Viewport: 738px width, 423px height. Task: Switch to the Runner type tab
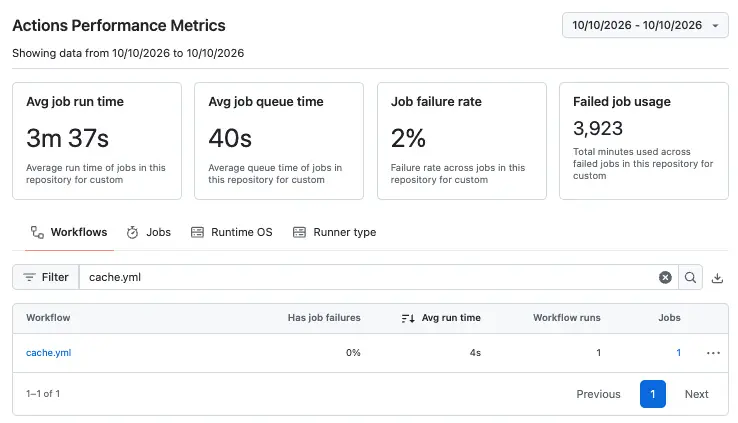pyautogui.click(x=335, y=232)
